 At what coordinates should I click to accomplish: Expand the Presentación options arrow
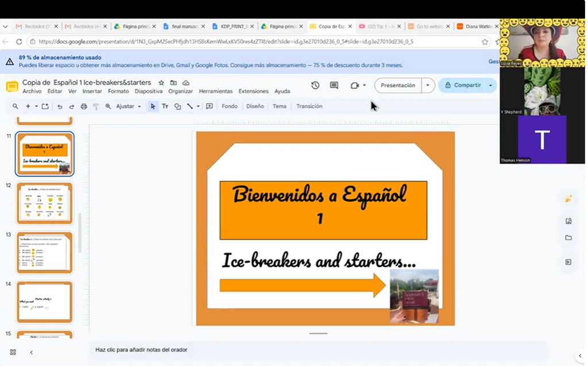coord(427,85)
